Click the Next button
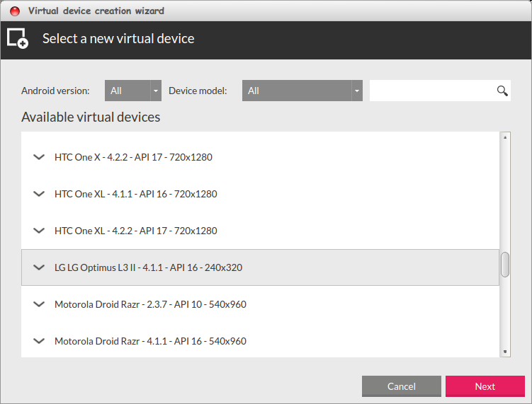Viewport: 532px width, 404px height. point(485,386)
